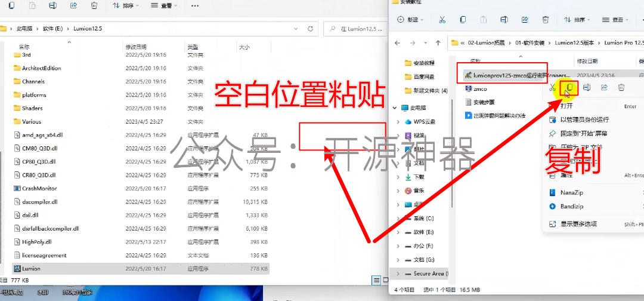This screenshot has width=644, height=301.
Task: Click the delete trash icon in the context menu
Action: click(621, 87)
